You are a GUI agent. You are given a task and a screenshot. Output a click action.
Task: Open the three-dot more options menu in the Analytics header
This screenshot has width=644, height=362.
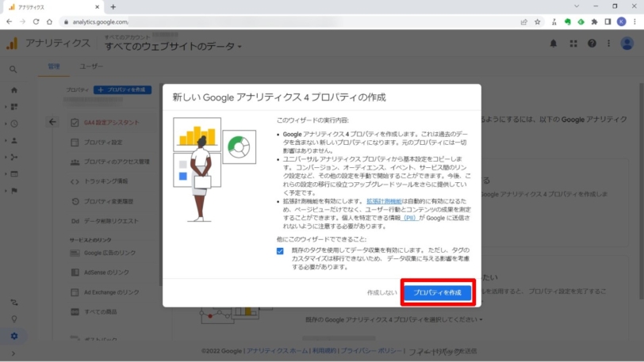tap(608, 43)
